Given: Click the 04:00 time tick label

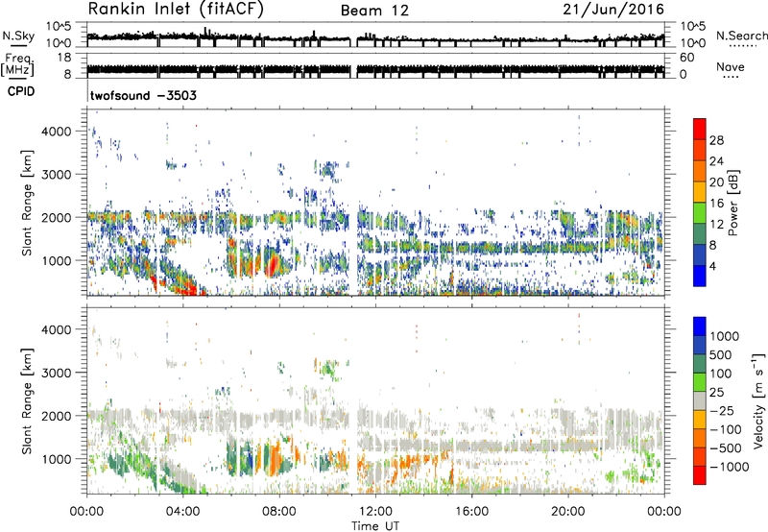Looking at the screenshot, I should (x=183, y=512).
